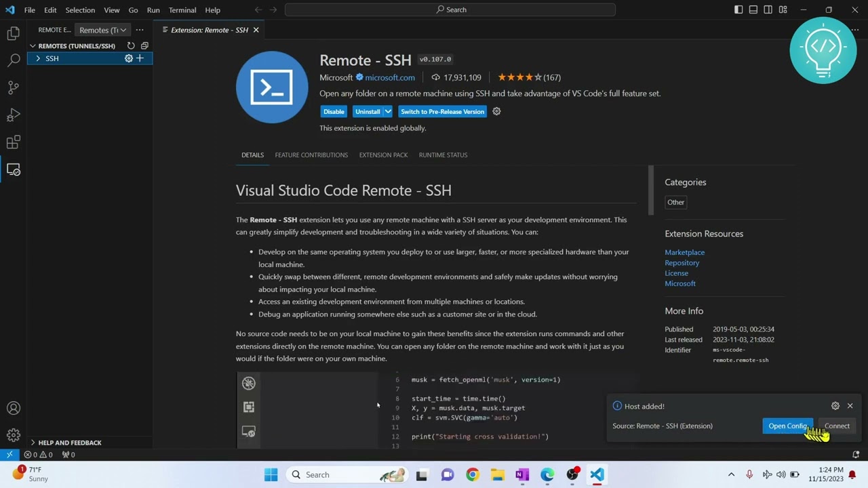868x488 pixels.
Task: Customize layout icon in title bar
Action: click(x=783, y=9)
